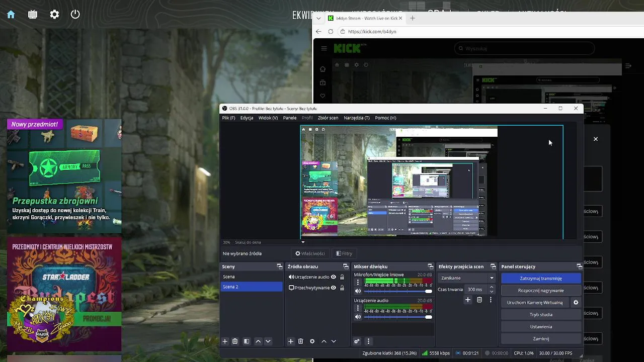Open Ustawienia in the control panel
Image resolution: width=644 pixels, height=362 pixels.
point(541,326)
